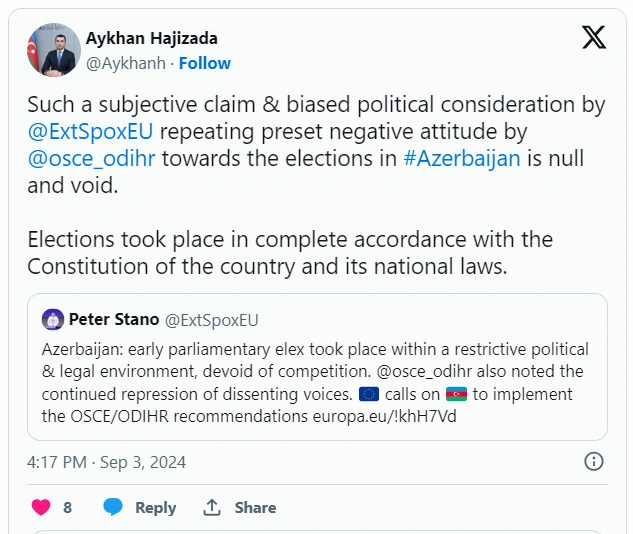Open the tweet info icon
This screenshot has height=534, width=633.
click(593, 462)
